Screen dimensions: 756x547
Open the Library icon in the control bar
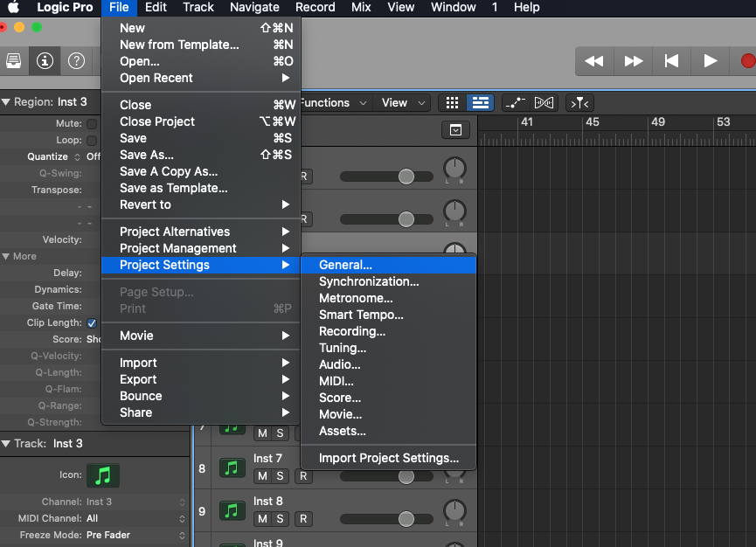[x=13, y=60]
